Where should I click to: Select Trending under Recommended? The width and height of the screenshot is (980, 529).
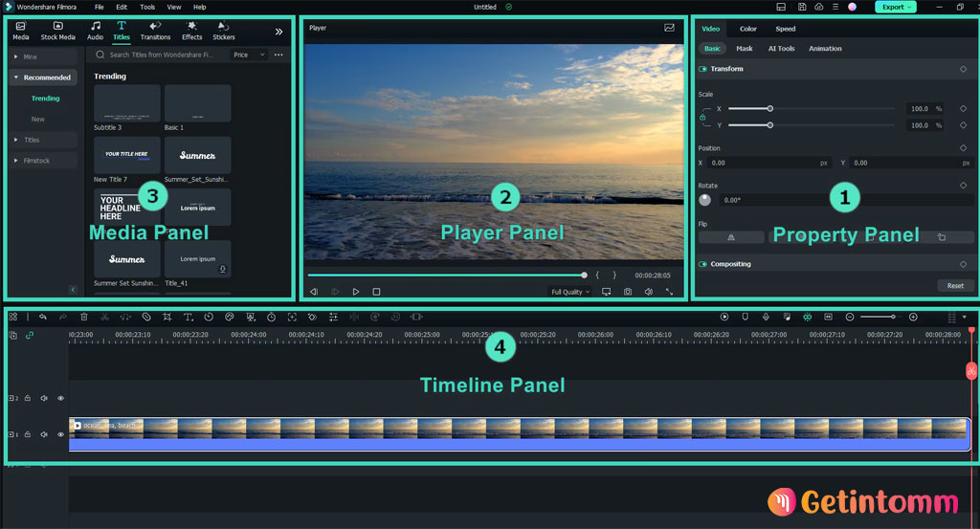tap(46, 99)
